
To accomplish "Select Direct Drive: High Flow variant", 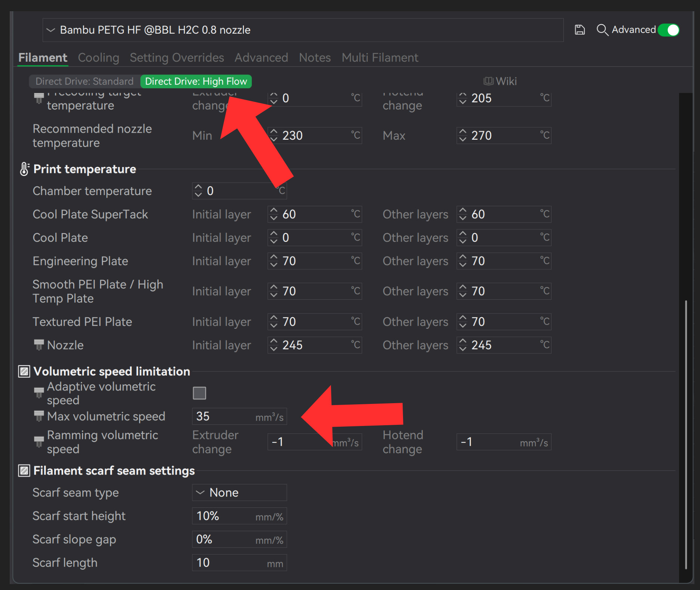I will click(196, 81).
